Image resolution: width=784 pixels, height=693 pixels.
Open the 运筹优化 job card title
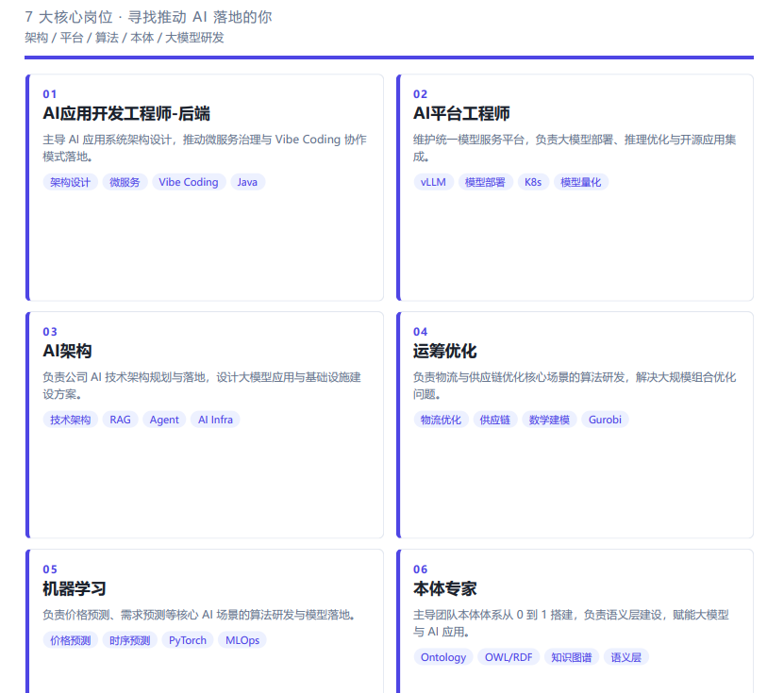tap(444, 351)
